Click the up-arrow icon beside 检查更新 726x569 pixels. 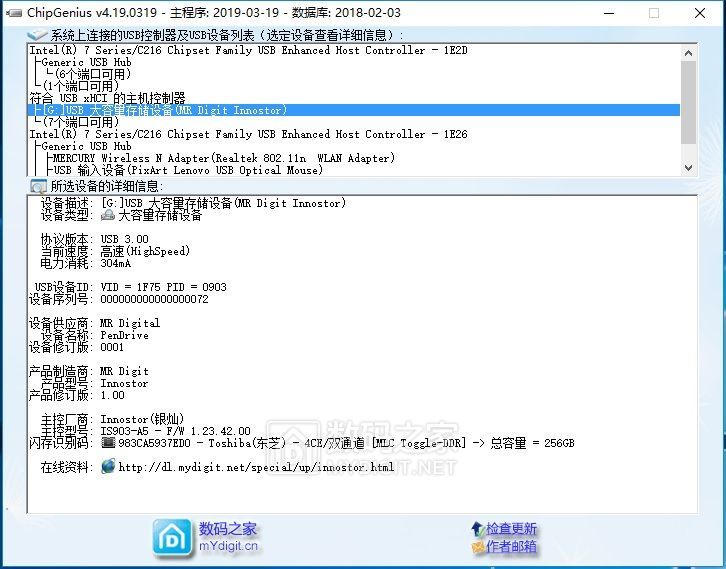tap(477, 529)
